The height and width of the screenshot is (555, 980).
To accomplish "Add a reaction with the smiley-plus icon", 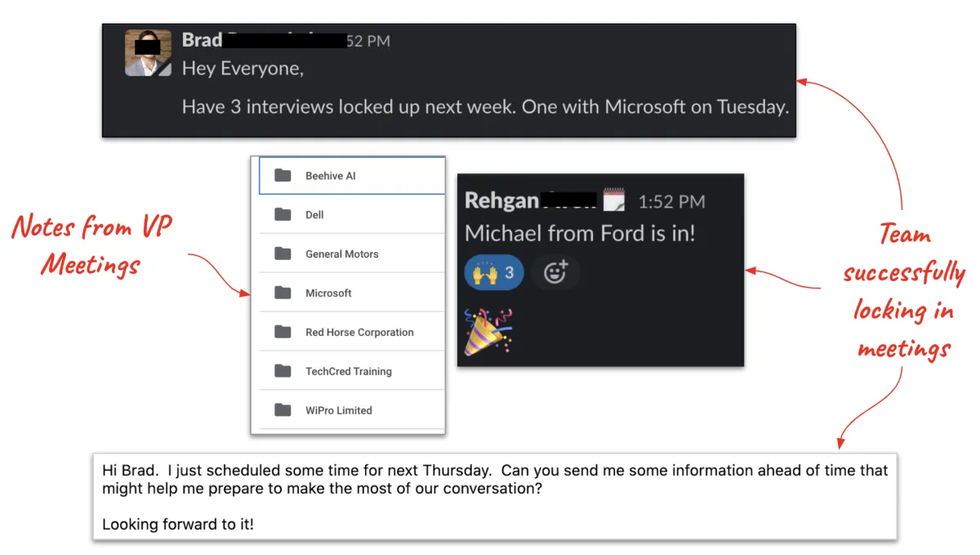I will [555, 272].
